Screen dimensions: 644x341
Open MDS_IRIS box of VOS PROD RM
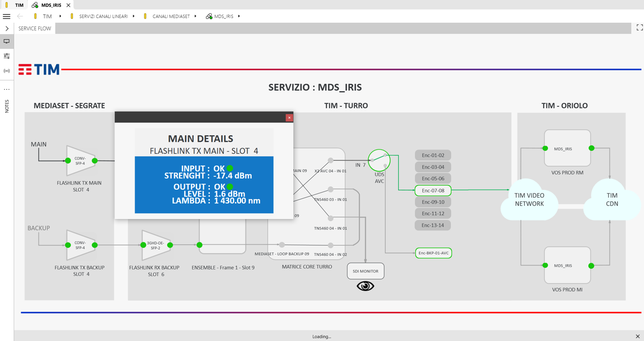(x=567, y=148)
